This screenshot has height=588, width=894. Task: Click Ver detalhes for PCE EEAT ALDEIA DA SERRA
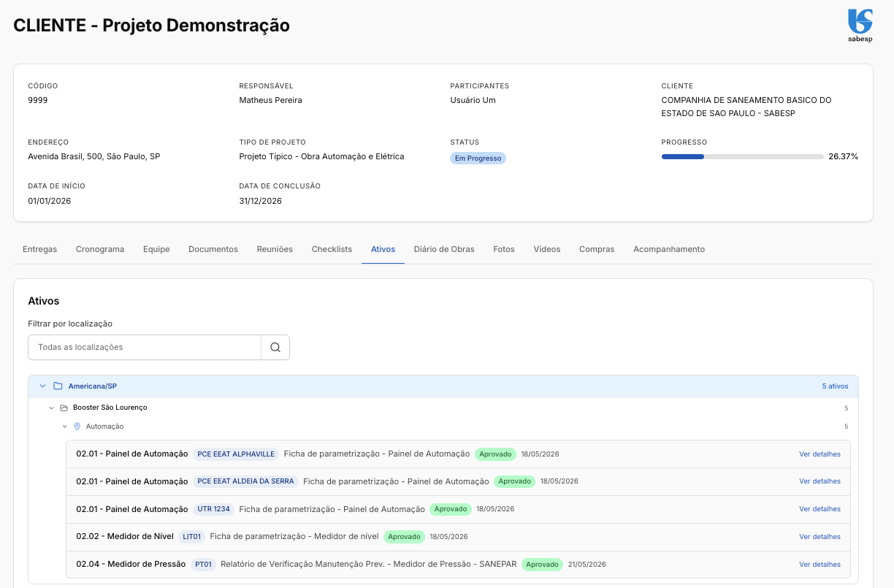[x=819, y=481]
